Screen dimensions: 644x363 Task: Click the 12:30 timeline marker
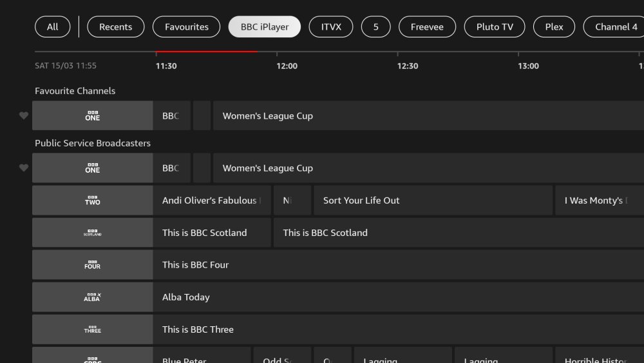point(408,66)
